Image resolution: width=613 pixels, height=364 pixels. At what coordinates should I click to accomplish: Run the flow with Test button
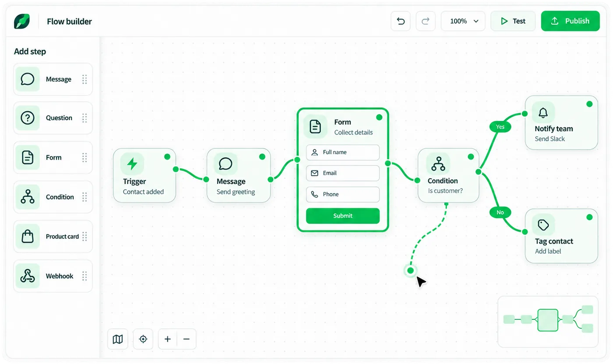[513, 21]
